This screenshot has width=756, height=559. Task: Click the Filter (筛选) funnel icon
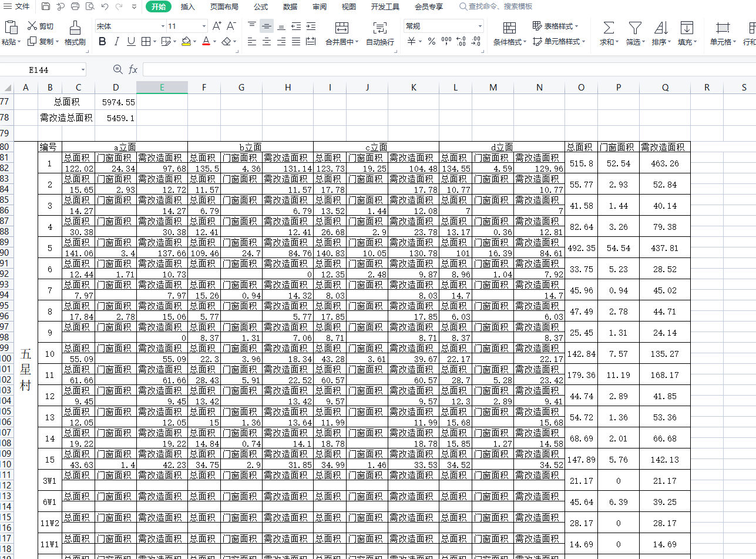[x=634, y=28]
